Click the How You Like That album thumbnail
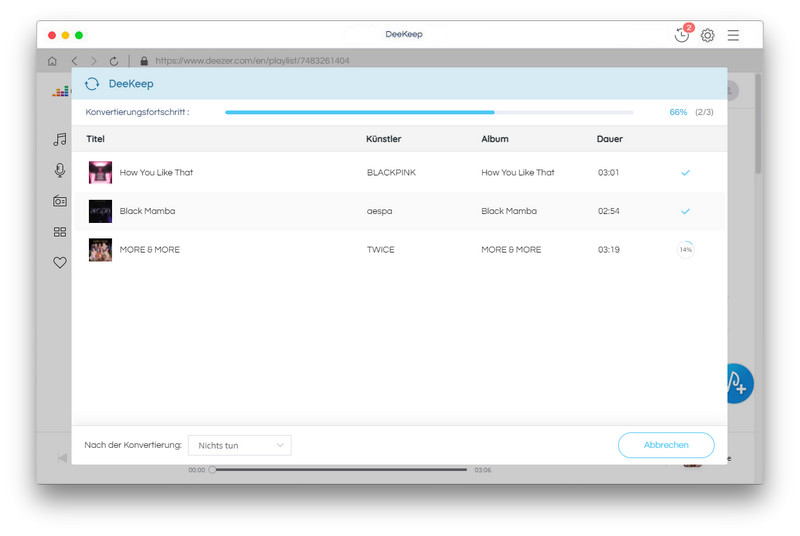The height and width of the screenshot is (536, 800). pyautogui.click(x=100, y=172)
